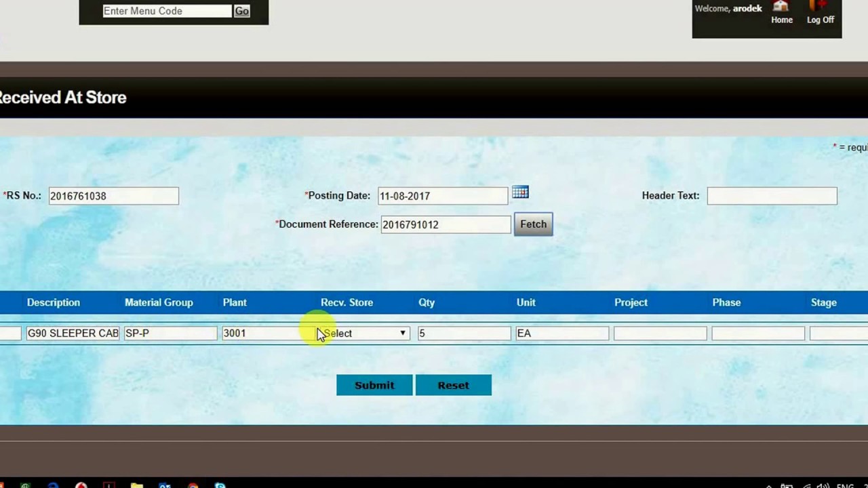Click the Home text link

[782, 20]
